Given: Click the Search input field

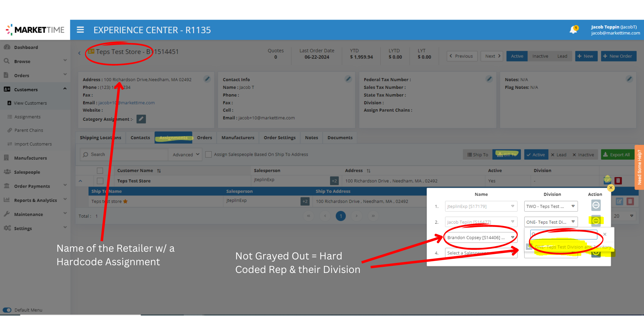Looking at the screenshot, I should (124, 154).
